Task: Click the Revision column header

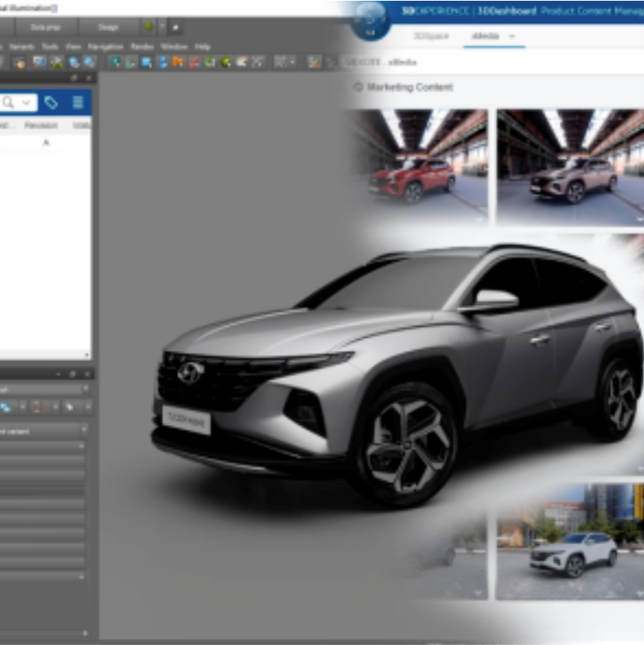Action: (41, 125)
